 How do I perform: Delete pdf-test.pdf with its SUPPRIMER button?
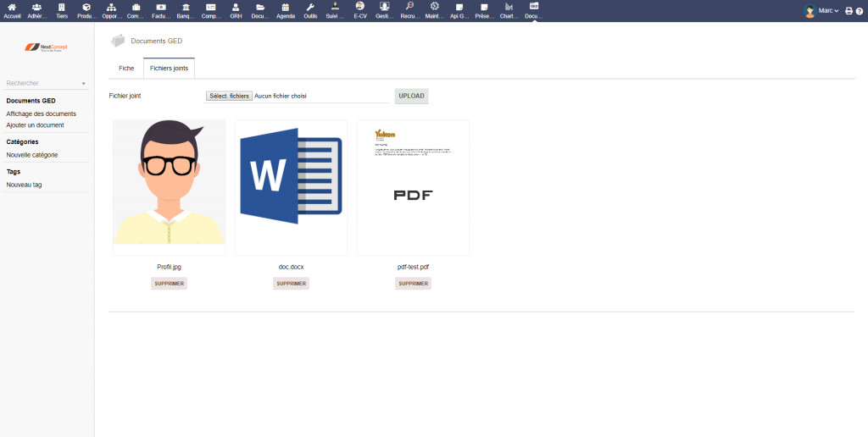[413, 283]
